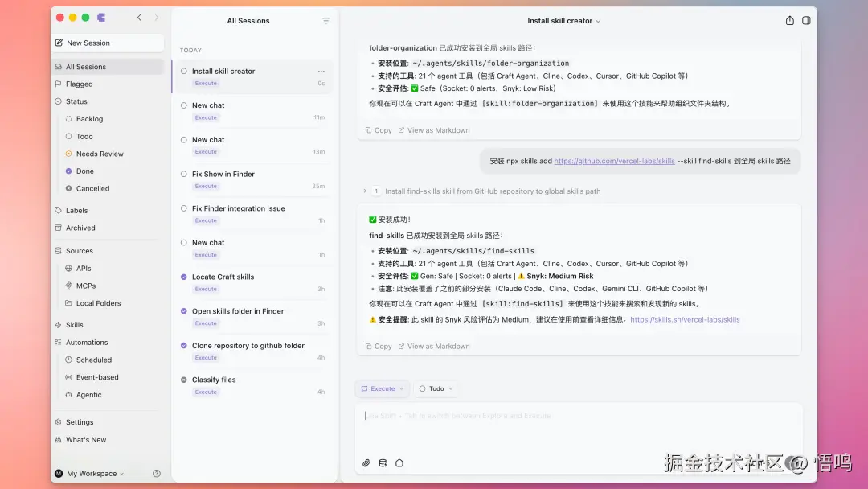Screen dimensions: 868x489
Task: Open the Skills section
Action: click(x=74, y=325)
